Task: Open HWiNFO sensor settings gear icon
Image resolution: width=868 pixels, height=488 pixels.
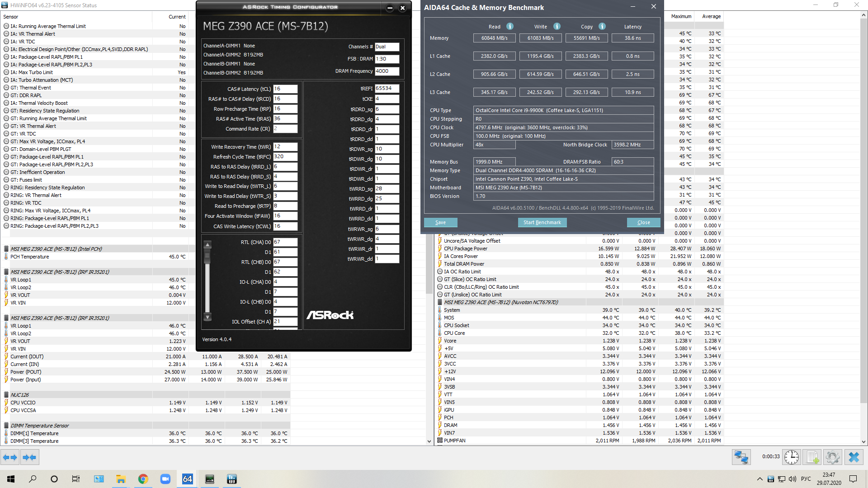Action: 832,457
